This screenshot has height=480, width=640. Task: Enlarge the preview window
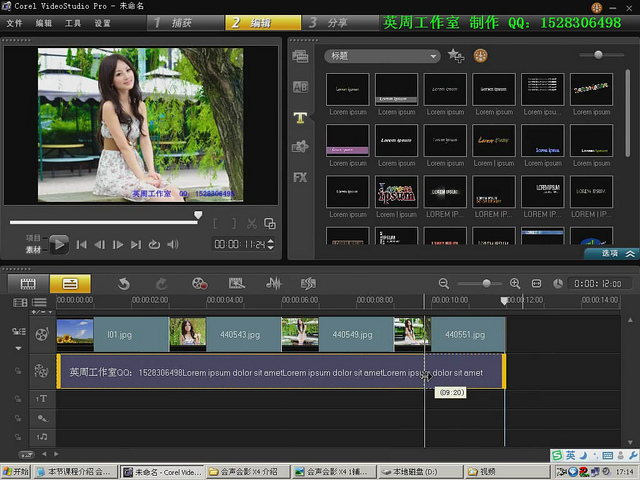tap(270, 223)
